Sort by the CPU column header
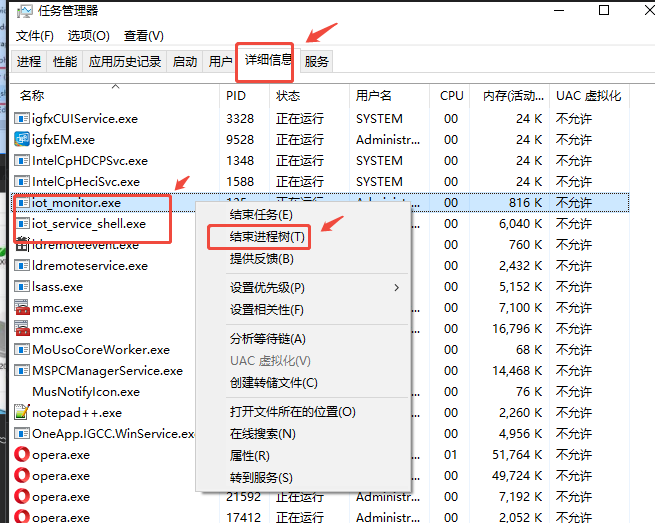Screen dimensions: 655x523 (450, 96)
